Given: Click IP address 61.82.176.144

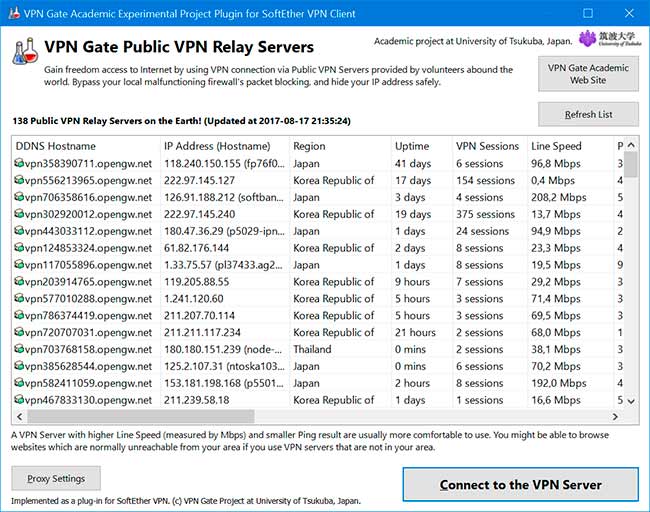Looking at the screenshot, I should coord(196,248).
